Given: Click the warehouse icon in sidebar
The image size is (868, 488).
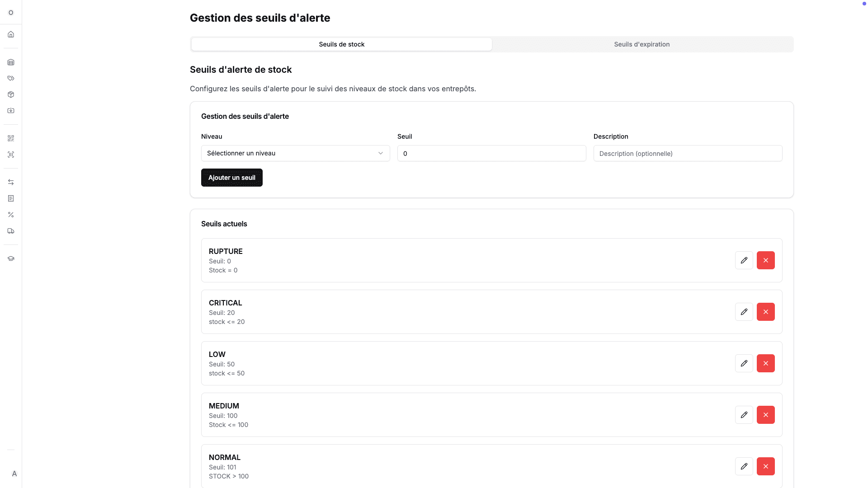Looking at the screenshot, I should point(11,62).
